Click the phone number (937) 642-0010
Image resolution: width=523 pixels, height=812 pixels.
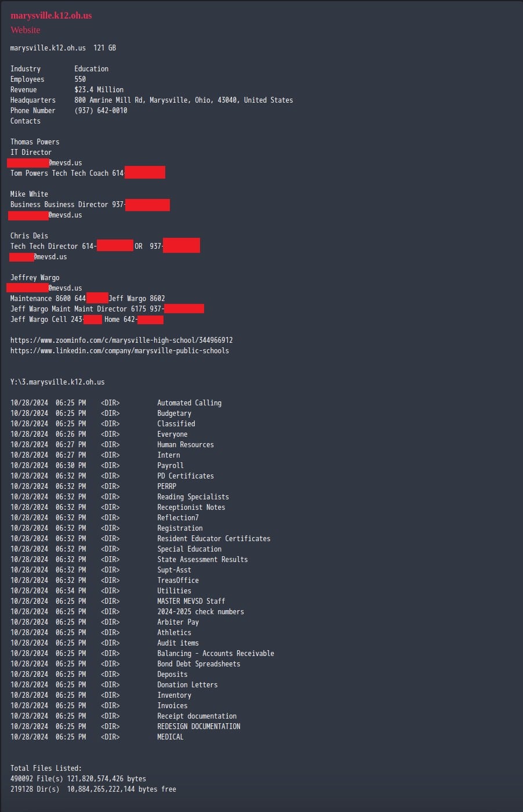click(x=101, y=111)
